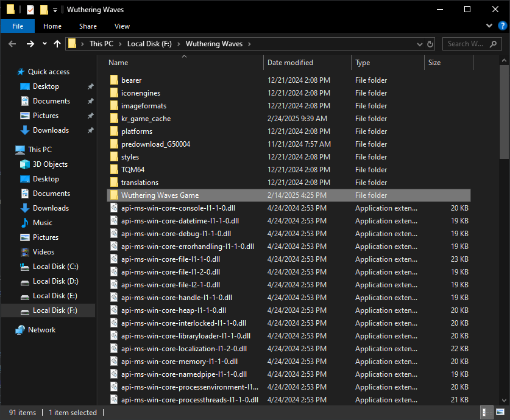Screen dimensions: 510x420
Task: Open the address bar history dropdown
Action: 420,44
